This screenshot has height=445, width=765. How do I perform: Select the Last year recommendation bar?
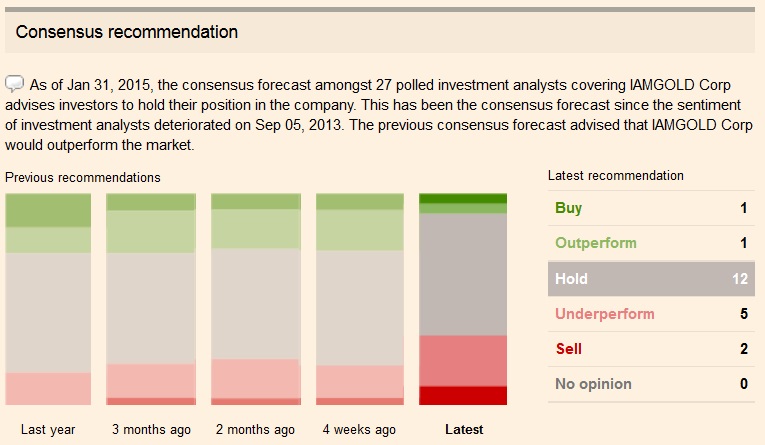click(48, 299)
